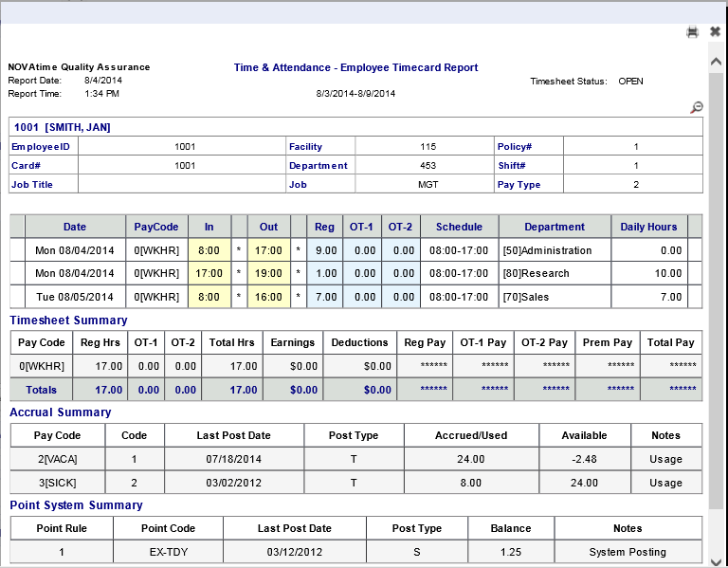
Task: Select the 19:00 Out time cell
Action: (269, 273)
